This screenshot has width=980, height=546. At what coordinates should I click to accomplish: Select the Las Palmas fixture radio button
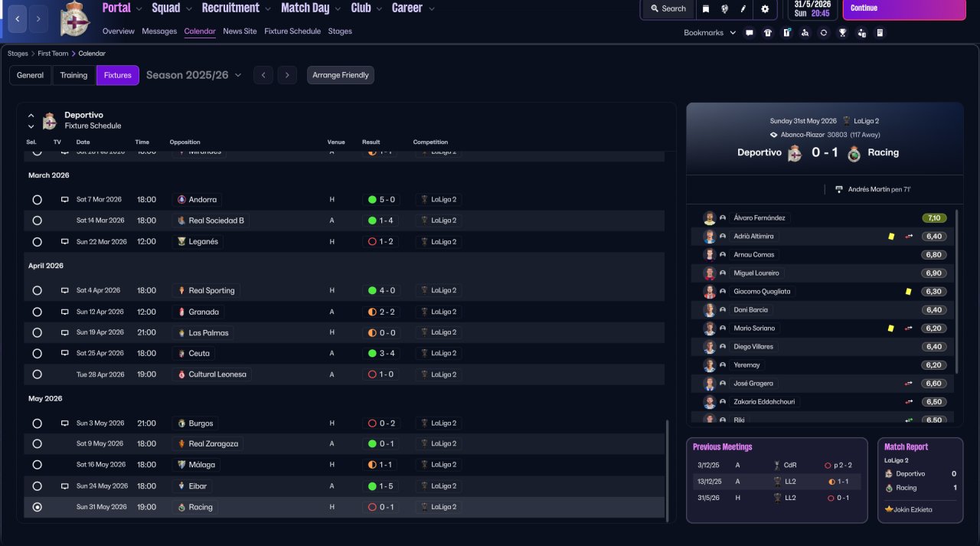pyautogui.click(x=37, y=333)
